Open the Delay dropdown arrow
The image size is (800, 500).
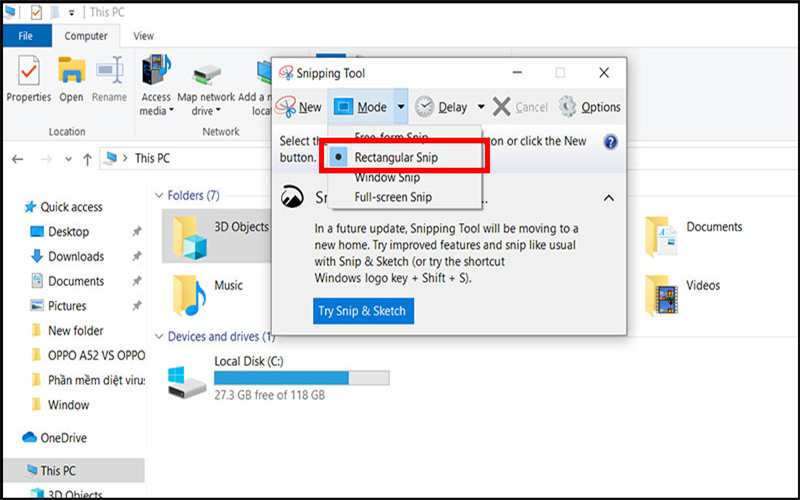coord(481,107)
